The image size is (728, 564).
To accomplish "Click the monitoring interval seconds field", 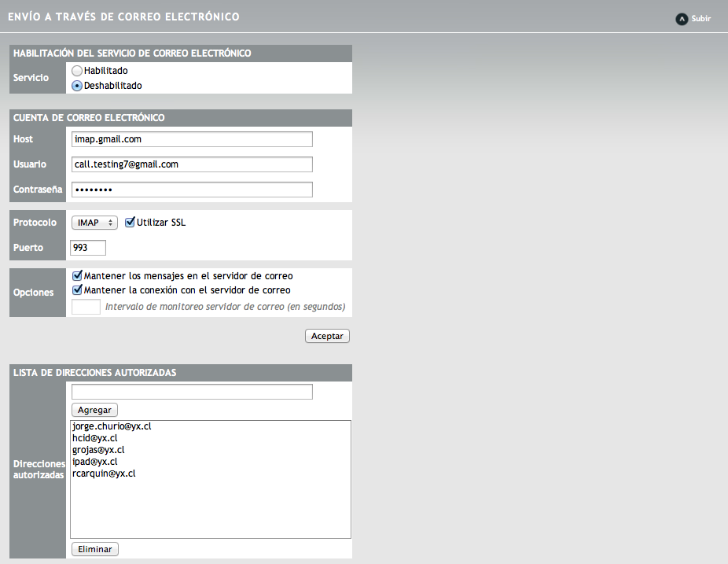I will [x=86, y=307].
